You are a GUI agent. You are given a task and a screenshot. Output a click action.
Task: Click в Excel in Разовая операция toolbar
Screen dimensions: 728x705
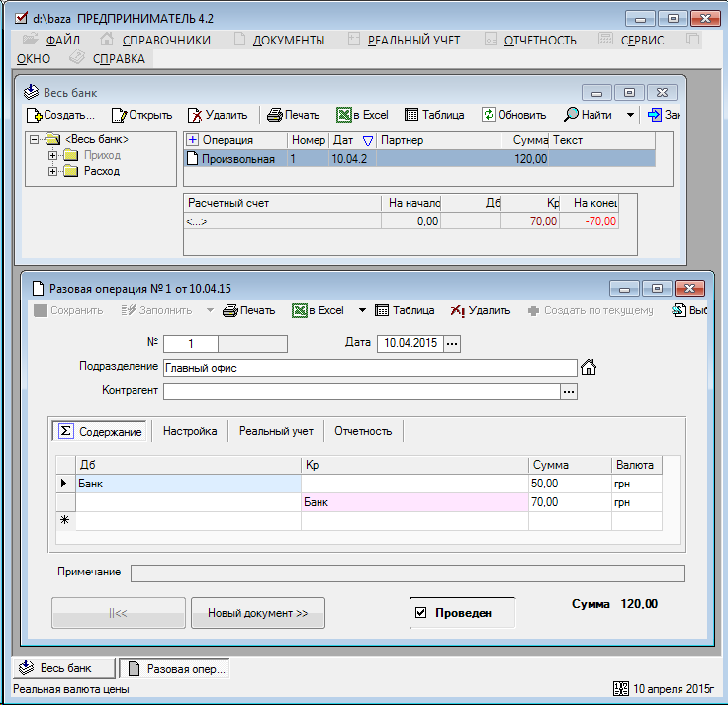pos(318,310)
